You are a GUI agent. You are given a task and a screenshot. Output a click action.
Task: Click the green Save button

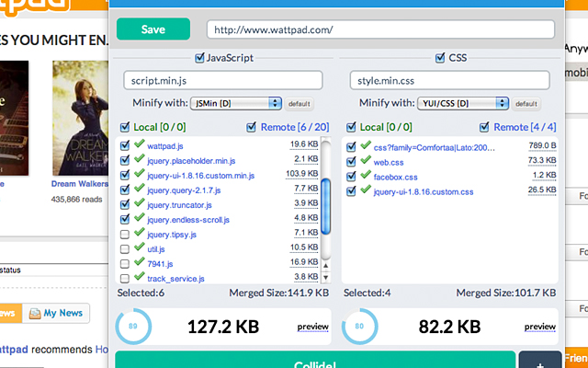point(153,29)
